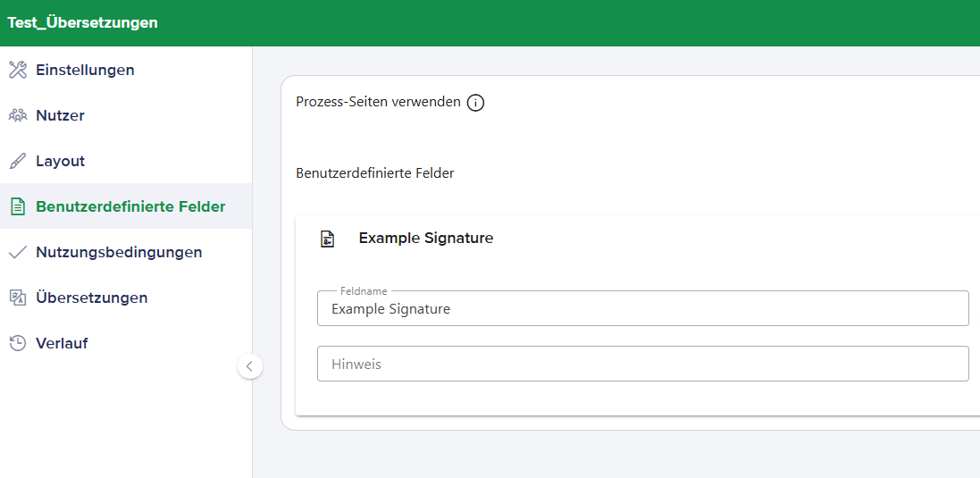The width and height of the screenshot is (980, 478).
Task: Click the Layout paintbrush icon
Action: click(18, 161)
